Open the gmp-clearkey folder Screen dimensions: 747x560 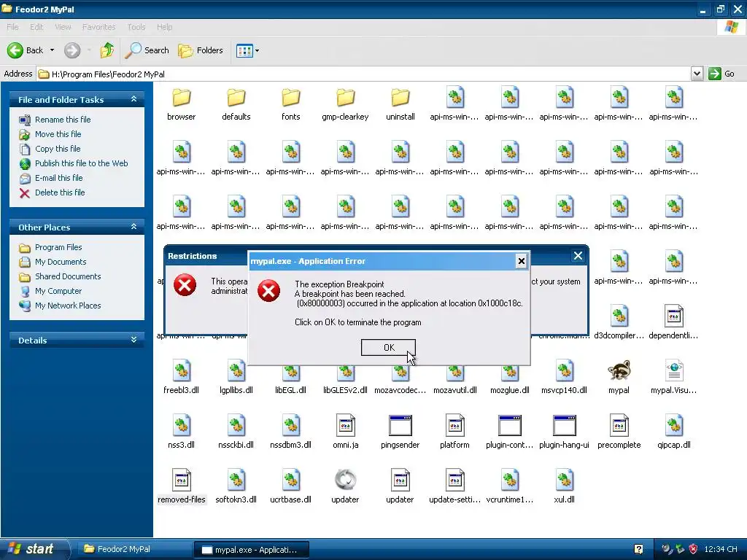coord(345,104)
